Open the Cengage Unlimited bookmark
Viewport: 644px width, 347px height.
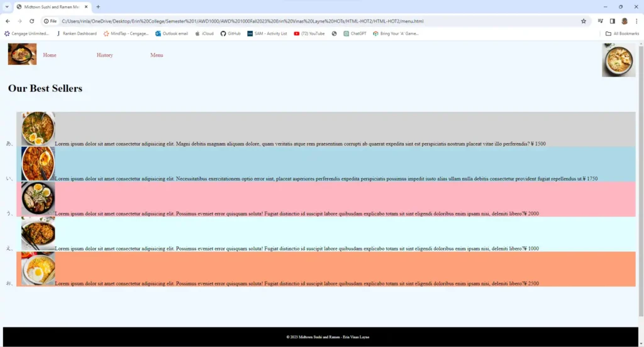click(x=26, y=34)
